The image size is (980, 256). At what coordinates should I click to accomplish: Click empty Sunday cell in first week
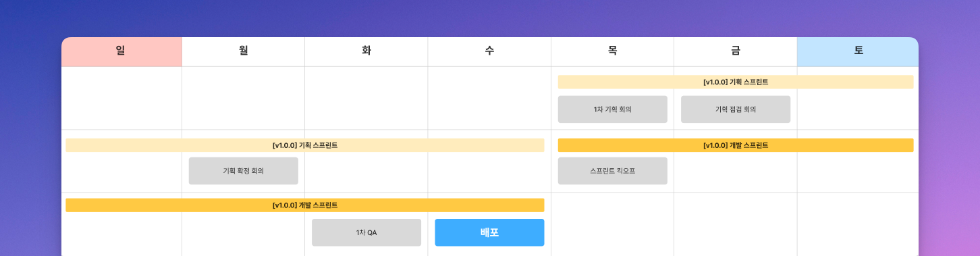point(121,98)
